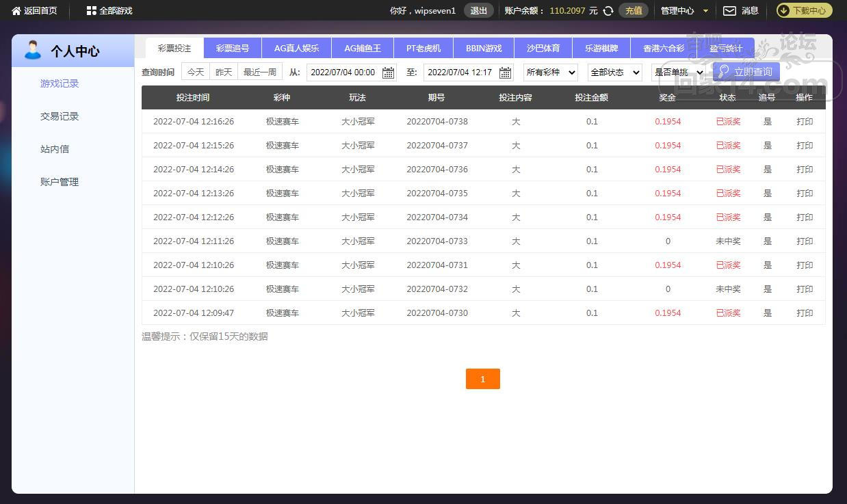Click the envelope 消息 icon
847x504 pixels.
(x=729, y=11)
